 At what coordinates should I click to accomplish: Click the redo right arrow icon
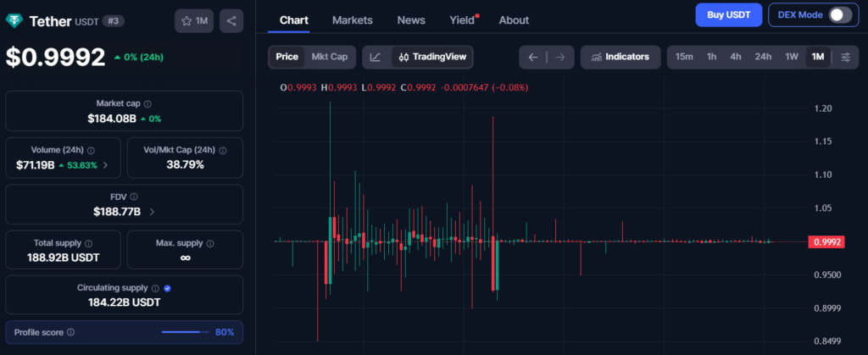click(x=559, y=57)
